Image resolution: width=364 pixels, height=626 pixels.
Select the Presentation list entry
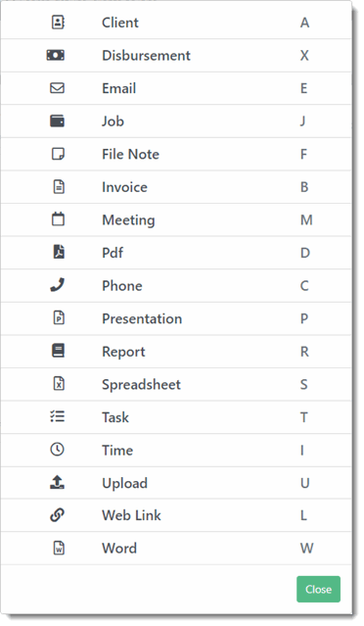point(176,318)
